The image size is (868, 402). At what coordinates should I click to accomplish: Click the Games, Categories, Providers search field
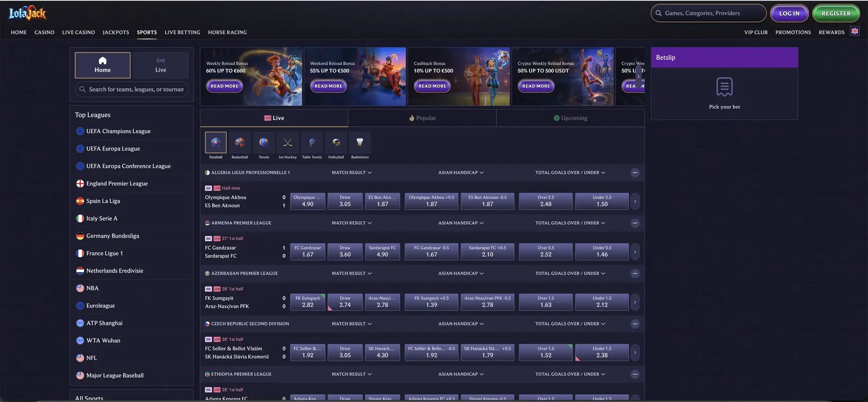(x=708, y=14)
